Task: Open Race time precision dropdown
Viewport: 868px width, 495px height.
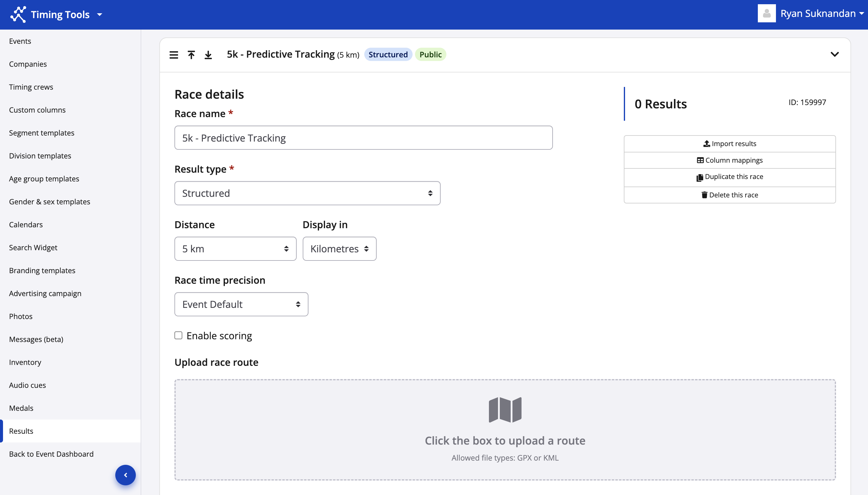Action: pos(241,304)
